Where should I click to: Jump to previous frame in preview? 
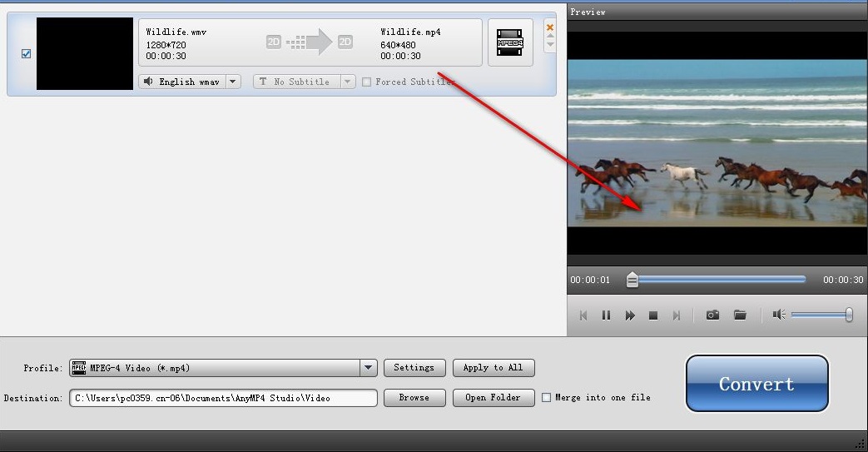pos(583,315)
